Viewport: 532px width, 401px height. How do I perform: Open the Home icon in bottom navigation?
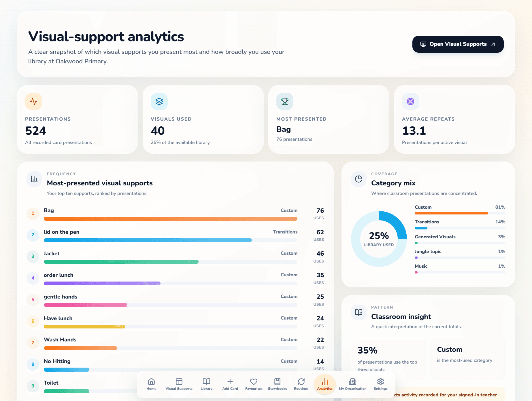pos(151,381)
